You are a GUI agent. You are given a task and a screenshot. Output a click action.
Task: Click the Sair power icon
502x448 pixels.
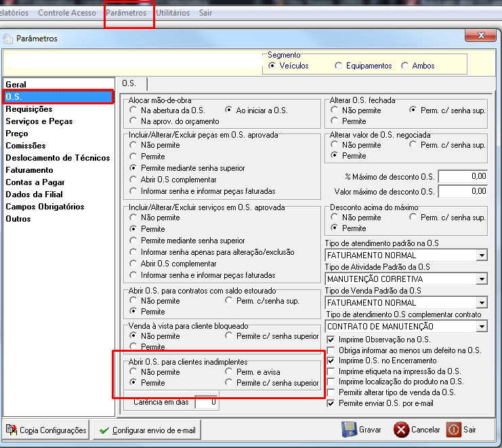pos(454,430)
